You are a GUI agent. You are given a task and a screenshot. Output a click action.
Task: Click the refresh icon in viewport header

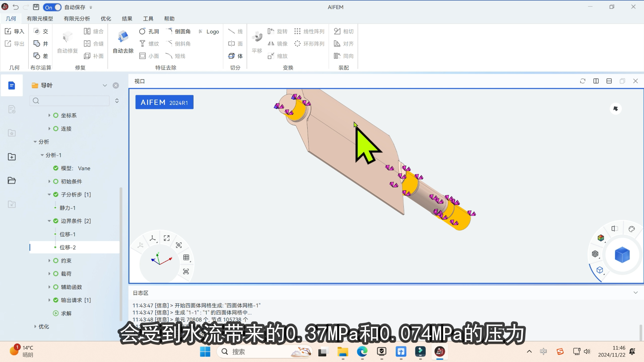[x=583, y=81]
